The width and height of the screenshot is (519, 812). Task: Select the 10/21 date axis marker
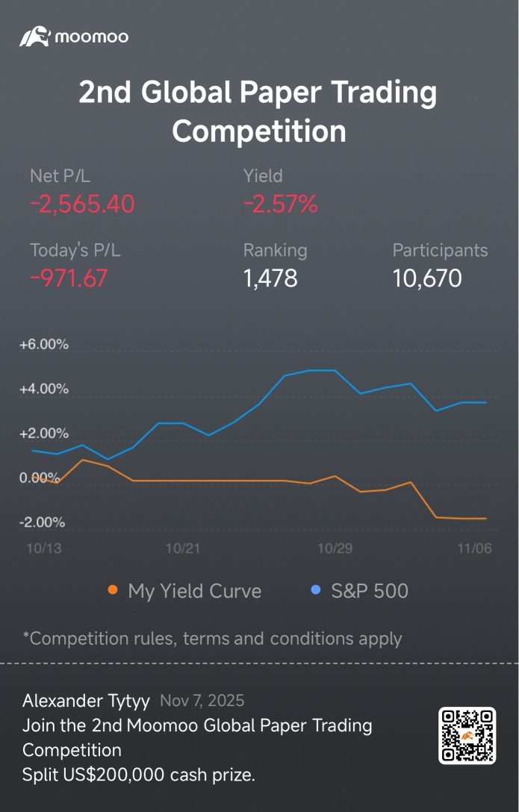coord(183,549)
